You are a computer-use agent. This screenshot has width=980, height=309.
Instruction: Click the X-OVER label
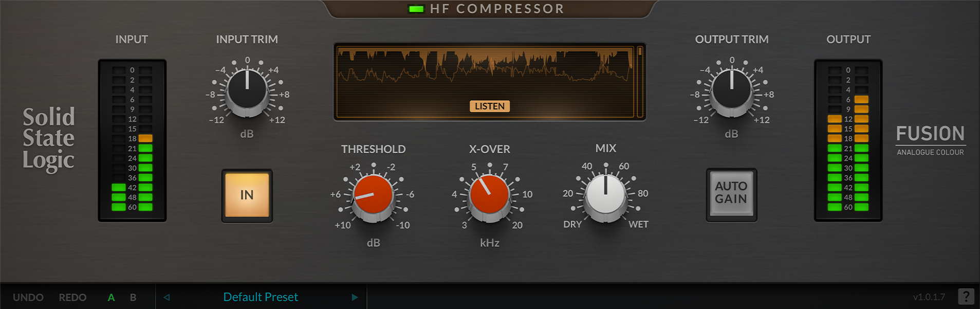(x=490, y=149)
